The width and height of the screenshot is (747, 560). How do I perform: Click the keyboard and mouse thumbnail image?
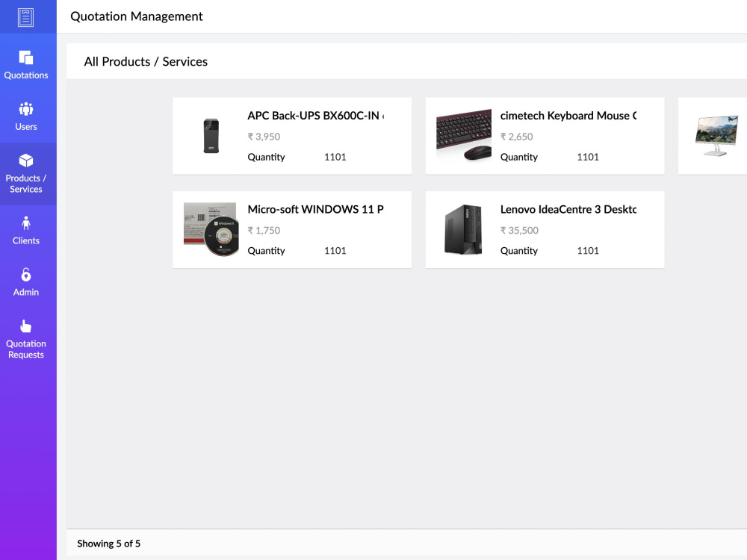[x=463, y=136]
